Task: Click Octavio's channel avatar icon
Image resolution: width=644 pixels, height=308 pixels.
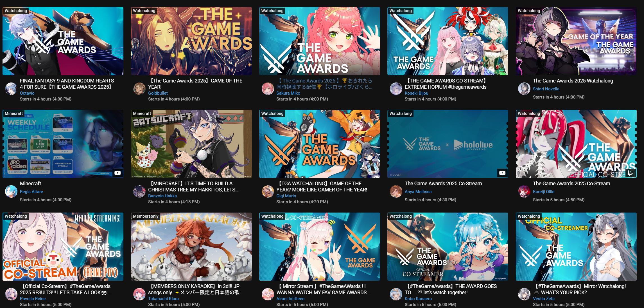Action: 11,89
